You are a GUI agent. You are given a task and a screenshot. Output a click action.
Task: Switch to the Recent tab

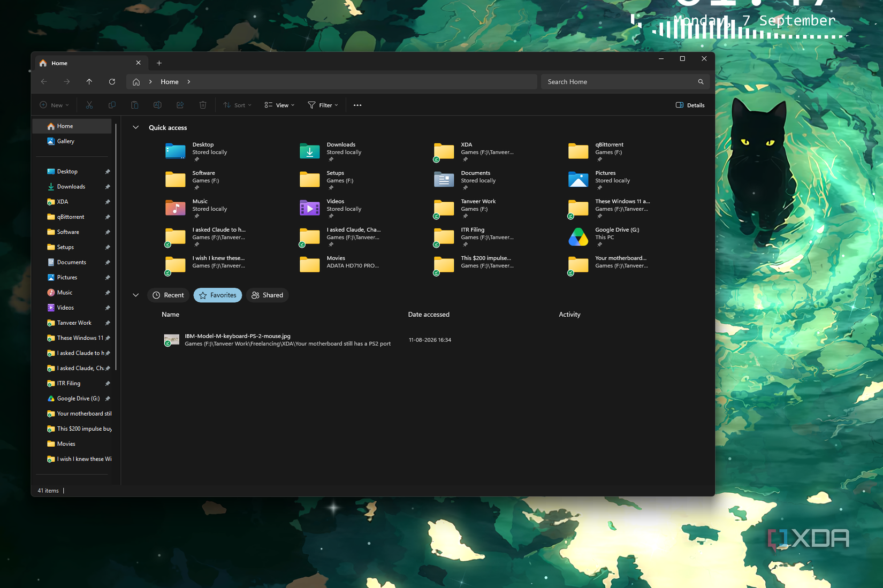[x=168, y=295]
